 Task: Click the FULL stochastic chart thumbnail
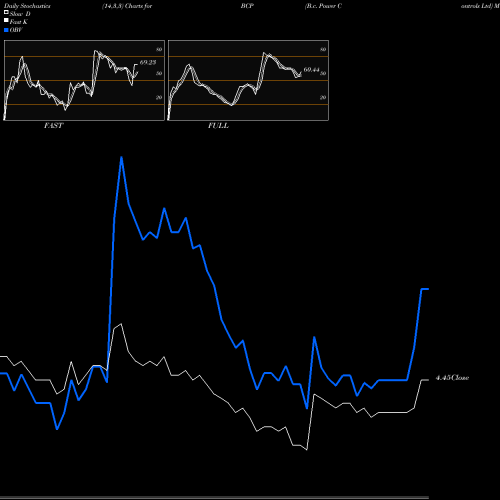click(x=248, y=80)
